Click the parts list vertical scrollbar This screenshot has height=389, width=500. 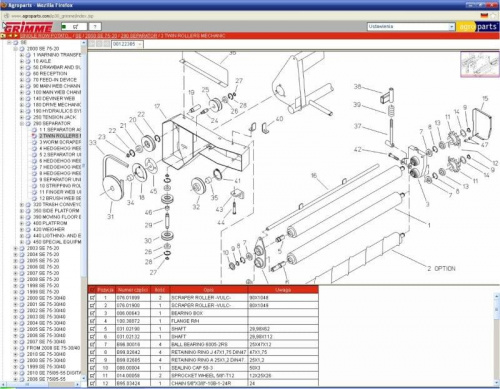[x=497, y=337]
